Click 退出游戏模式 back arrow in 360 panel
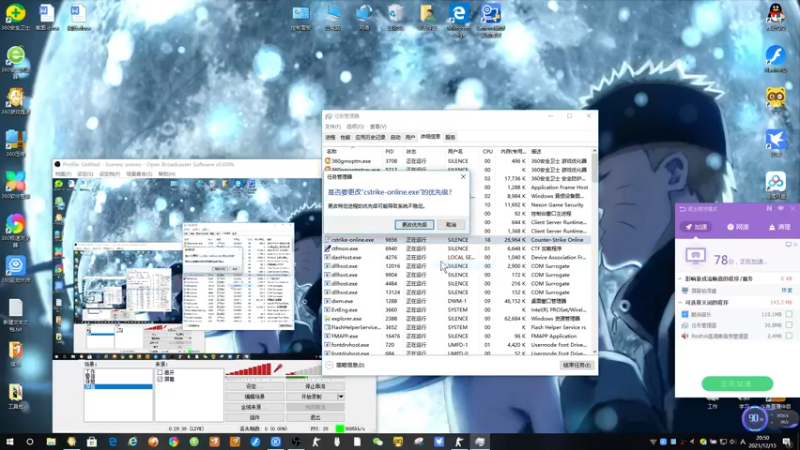This screenshot has width=800, height=450. (x=683, y=209)
